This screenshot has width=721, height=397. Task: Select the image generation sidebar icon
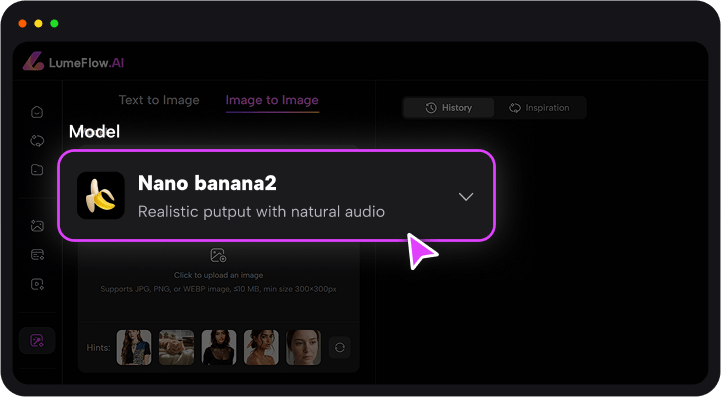pos(37,225)
